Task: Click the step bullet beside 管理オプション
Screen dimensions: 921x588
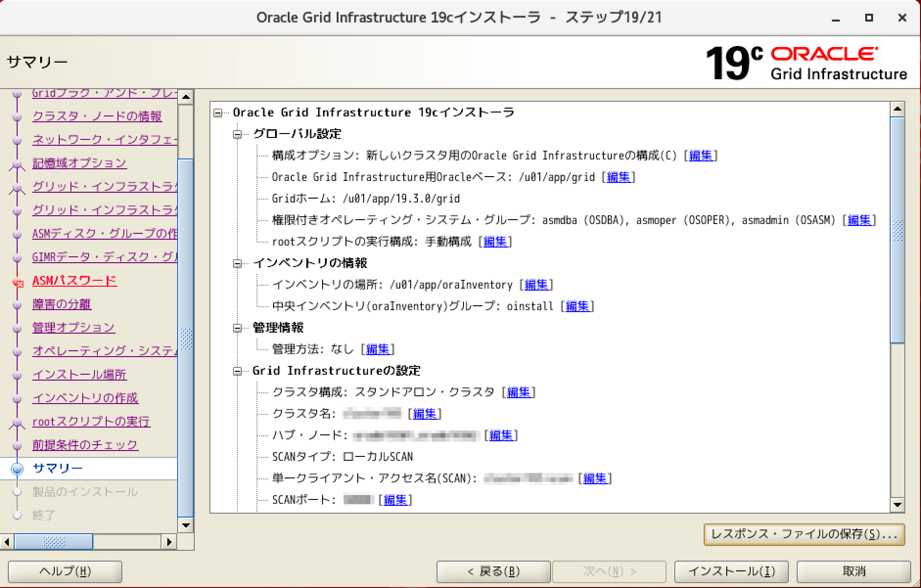Action: [18, 328]
